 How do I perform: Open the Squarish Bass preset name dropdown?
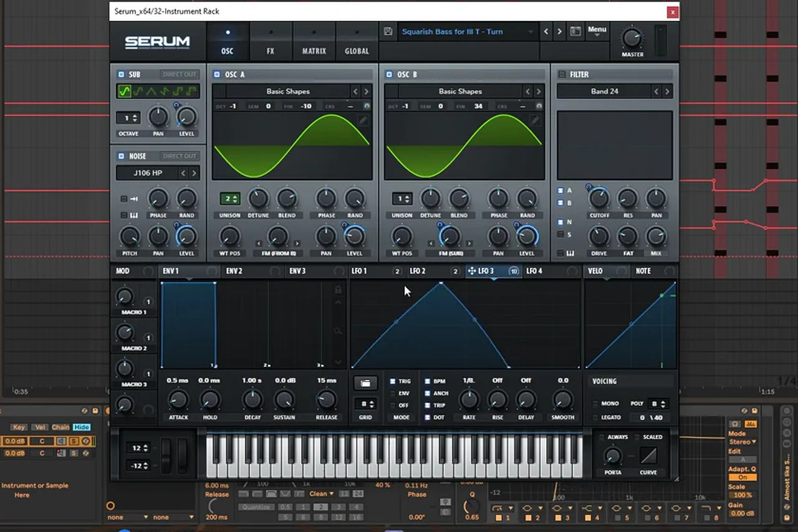coord(468,31)
